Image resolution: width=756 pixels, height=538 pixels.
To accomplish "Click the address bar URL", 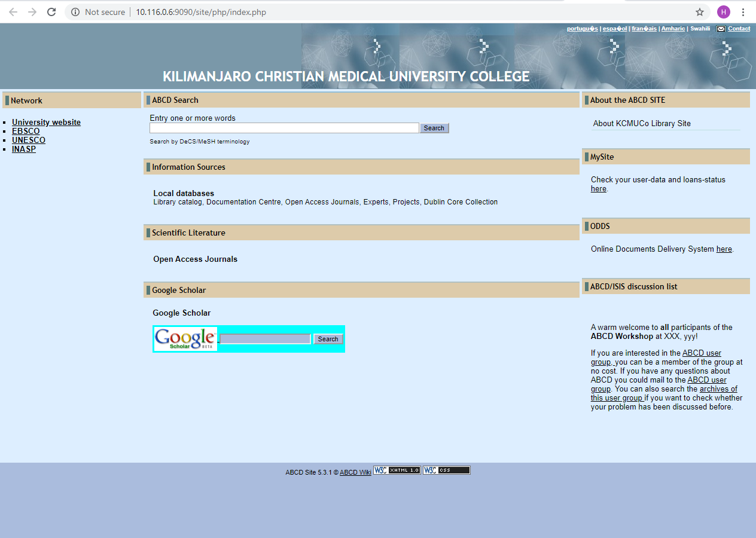I will (x=201, y=12).
